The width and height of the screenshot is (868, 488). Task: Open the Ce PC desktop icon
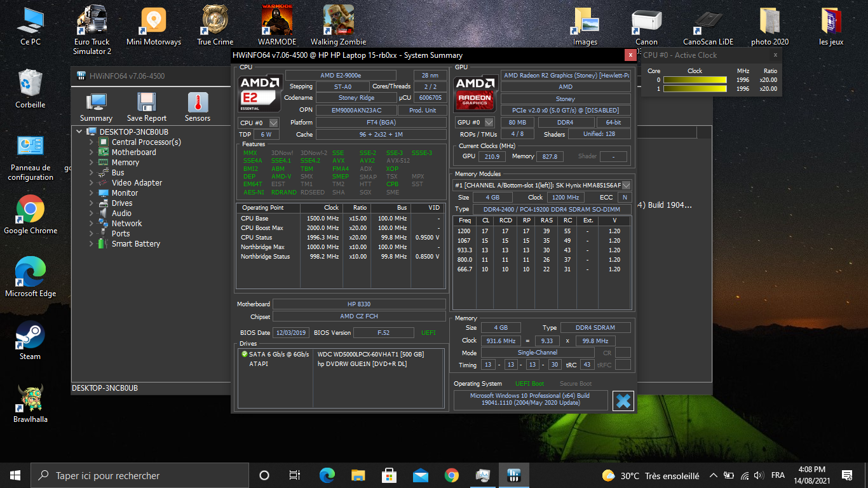[x=31, y=27]
